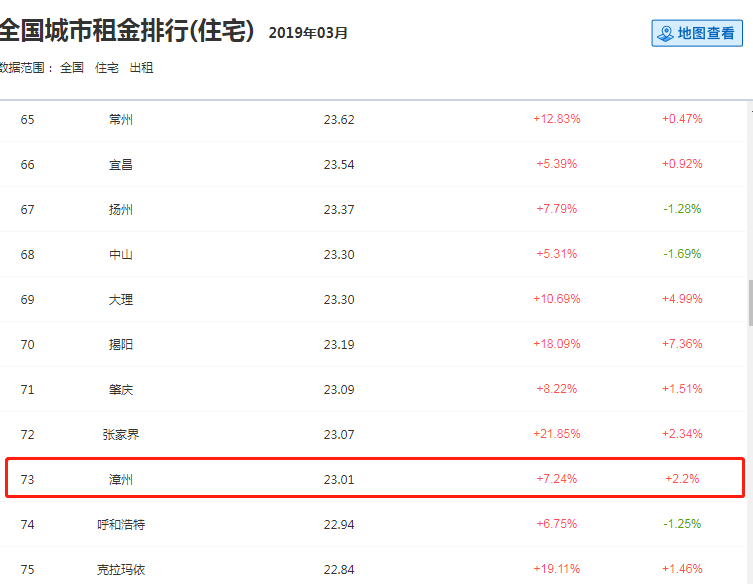Click rank number 70

27,344
